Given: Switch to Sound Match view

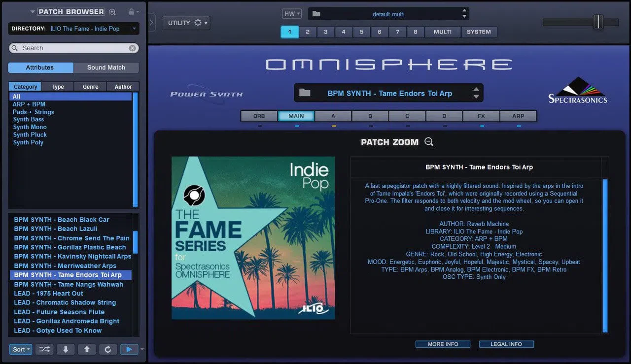Looking at the screenshot, I should coord(106,67).
